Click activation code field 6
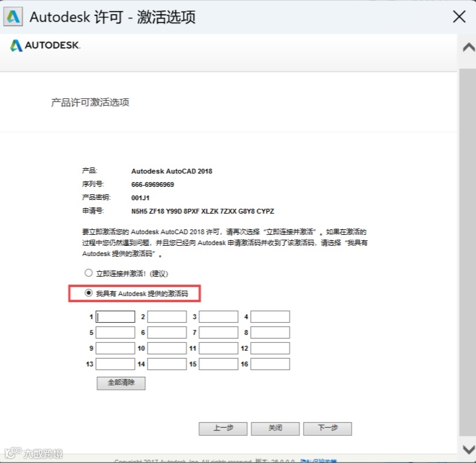476x463 pixels. [167, 333]
